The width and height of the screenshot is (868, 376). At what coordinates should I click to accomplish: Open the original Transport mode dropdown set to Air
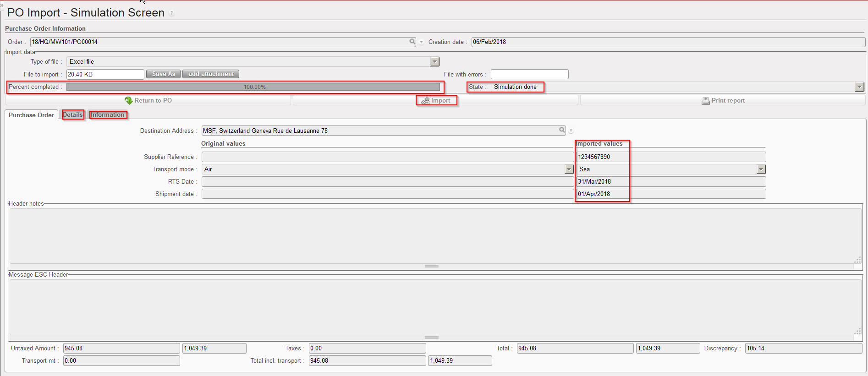pyautogui.click(x=569, y=169)
